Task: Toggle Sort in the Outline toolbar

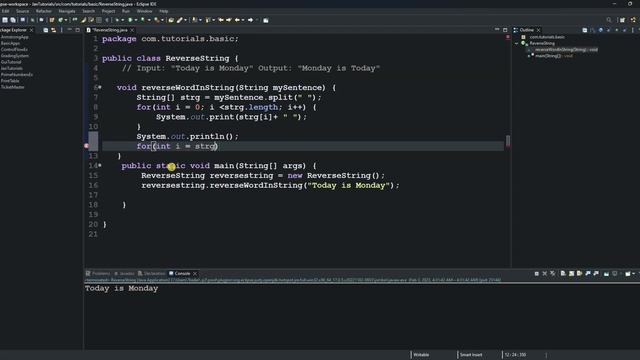Action: click(x=593, y=30)
